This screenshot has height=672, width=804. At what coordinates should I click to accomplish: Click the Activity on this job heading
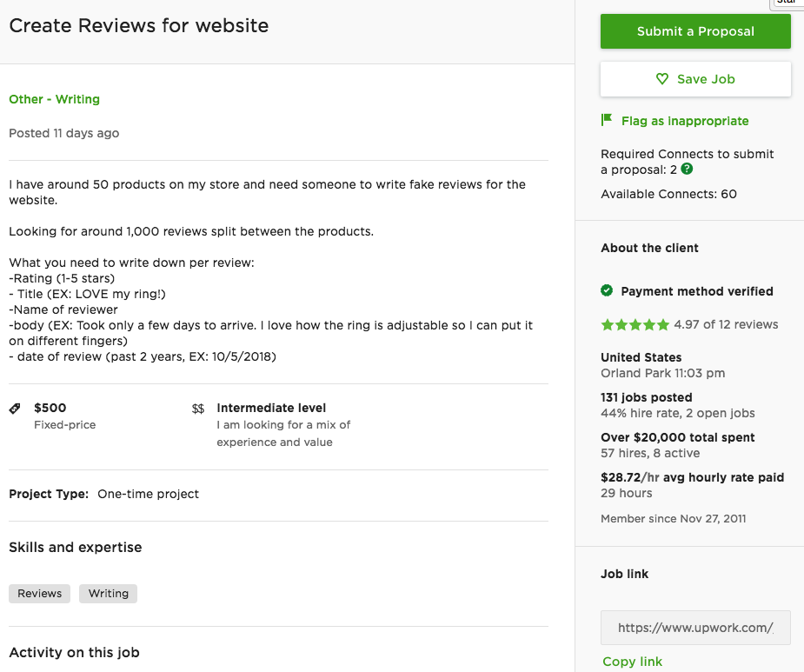tap(74, 652)
